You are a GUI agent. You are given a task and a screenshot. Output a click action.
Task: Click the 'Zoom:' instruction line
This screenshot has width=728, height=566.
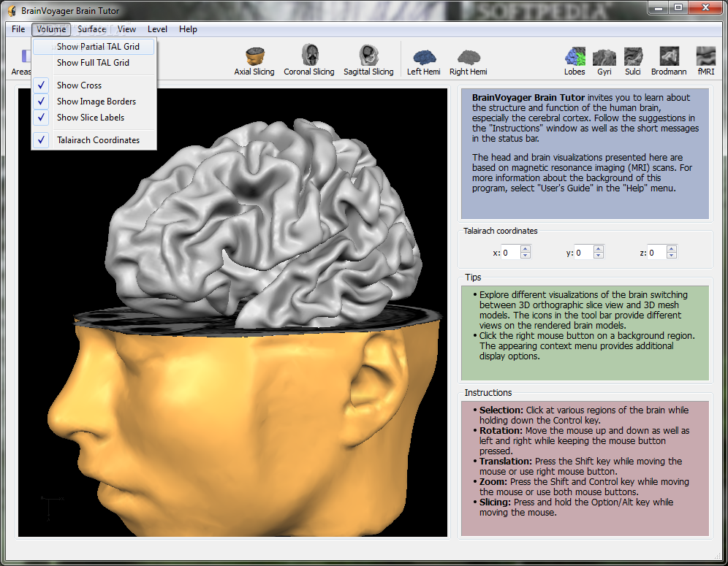pos(583,486)
